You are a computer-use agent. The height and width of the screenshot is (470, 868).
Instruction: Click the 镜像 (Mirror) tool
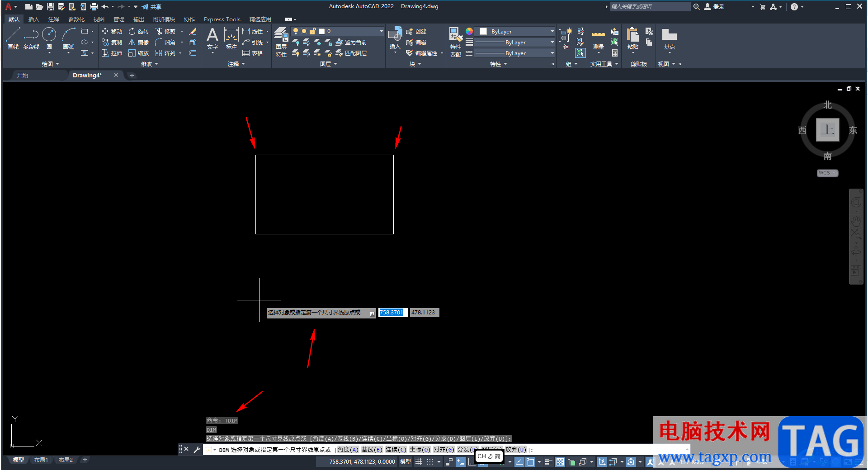pos(138,42)
